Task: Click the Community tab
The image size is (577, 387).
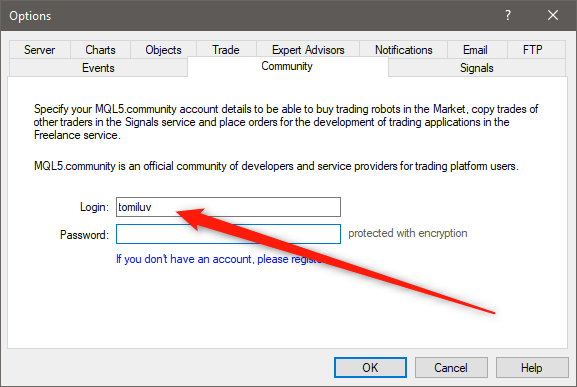Action: (x=287, y=66)
